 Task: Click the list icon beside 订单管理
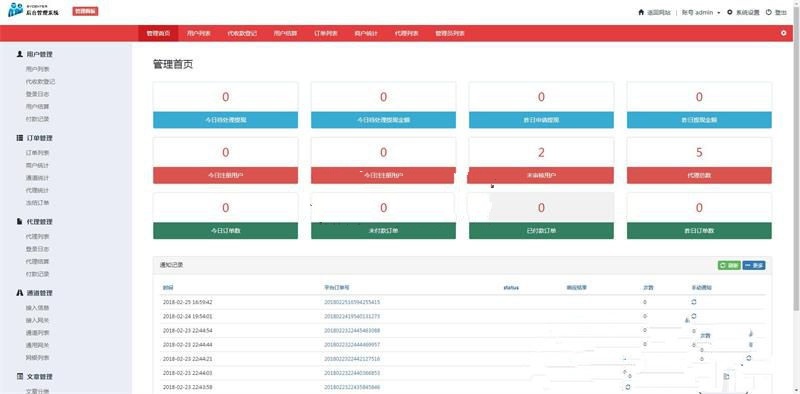(x=19, y=138)
